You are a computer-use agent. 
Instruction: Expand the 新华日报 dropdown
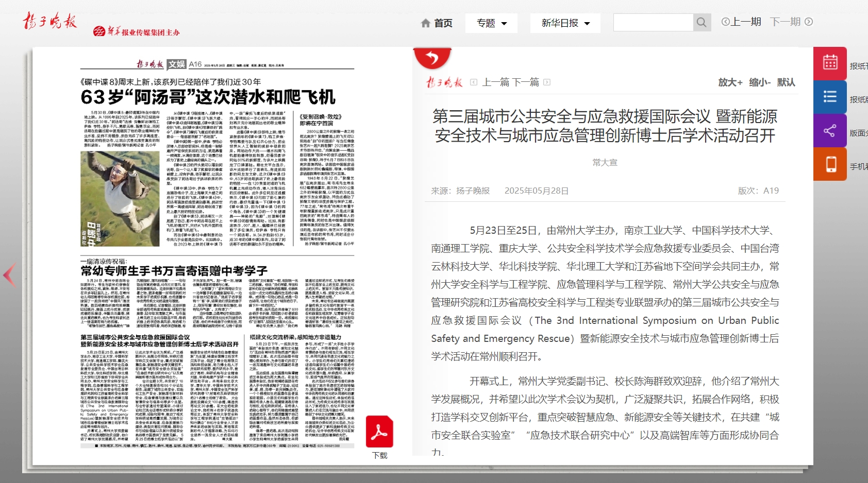pyautogui.click(x=565, y=23)
